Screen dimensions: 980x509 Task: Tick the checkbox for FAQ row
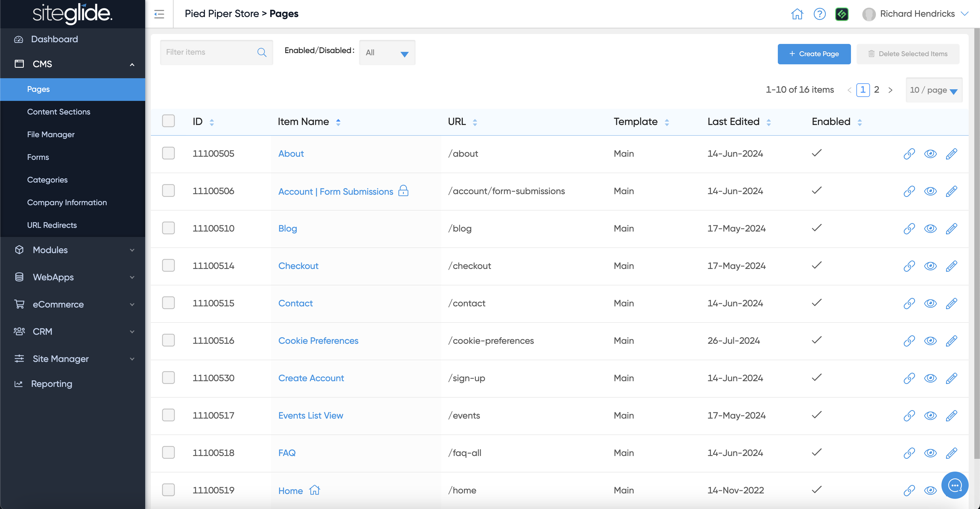[168, 452]
